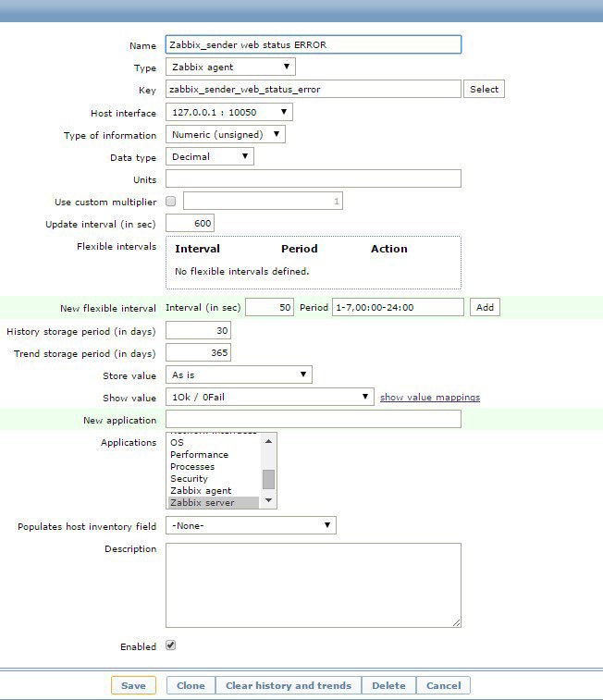Open the Type dropdown showing Zabbix agent

[230, 67]
